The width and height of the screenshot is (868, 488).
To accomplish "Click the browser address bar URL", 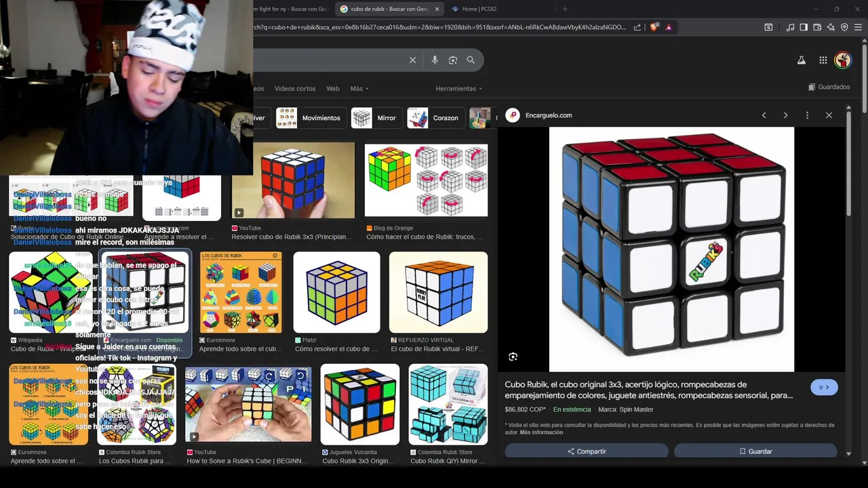I will click(441, 27).
